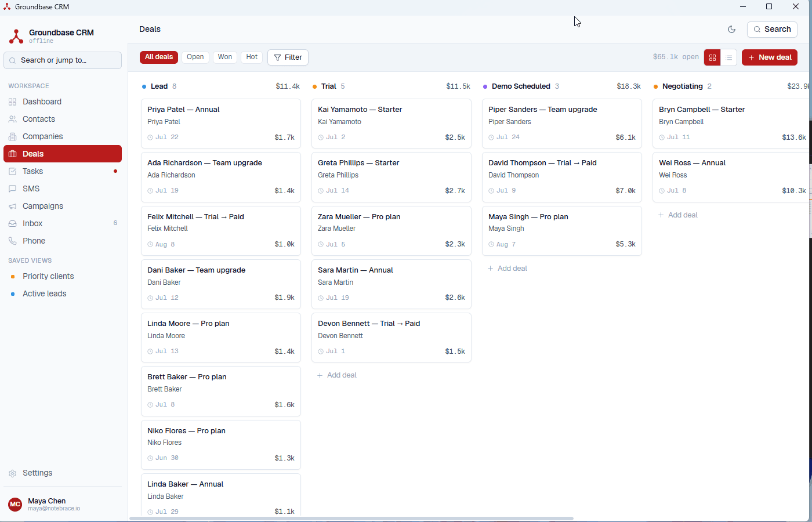Click the Lead column header
The width and height of the screenshot is (812, 522).
tap(221, 86)
